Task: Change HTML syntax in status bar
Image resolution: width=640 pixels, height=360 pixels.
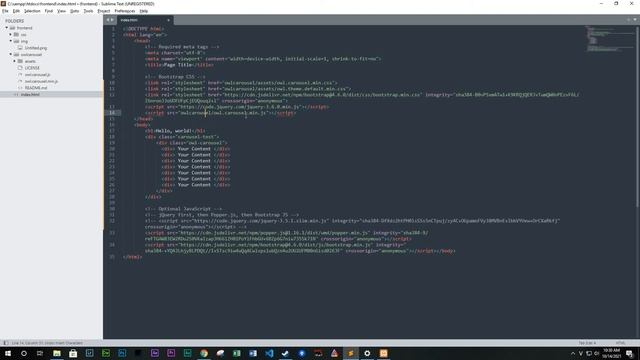Action: [x=620, y=343]
